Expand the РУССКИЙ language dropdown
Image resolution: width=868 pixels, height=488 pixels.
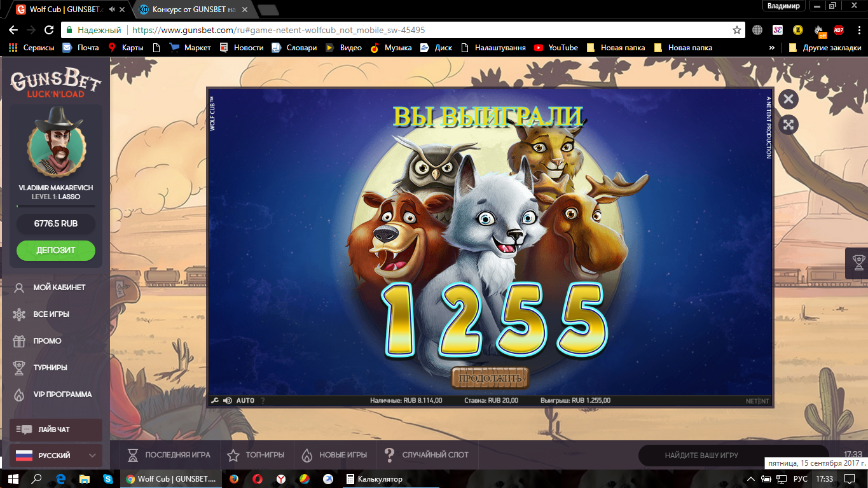tap(56, 456)
